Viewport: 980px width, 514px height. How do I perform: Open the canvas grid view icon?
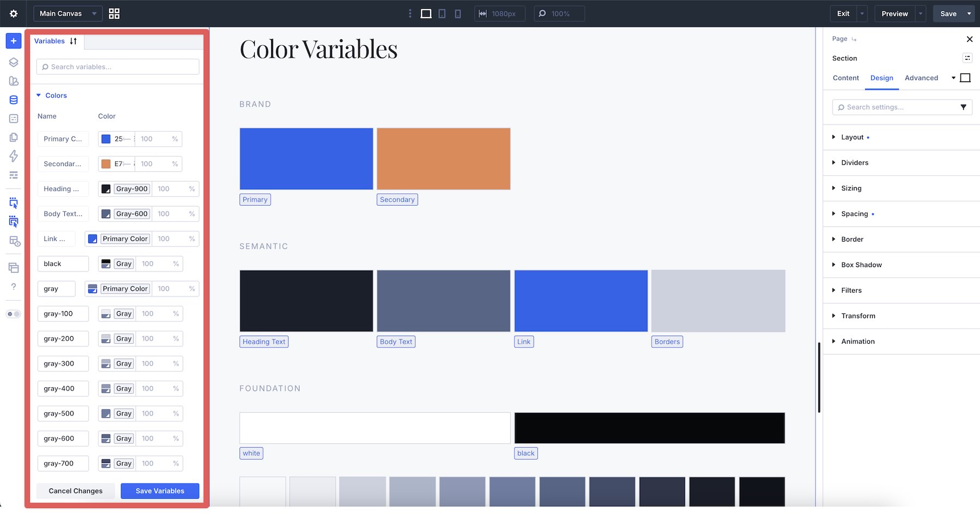click(x=114, y=14)
